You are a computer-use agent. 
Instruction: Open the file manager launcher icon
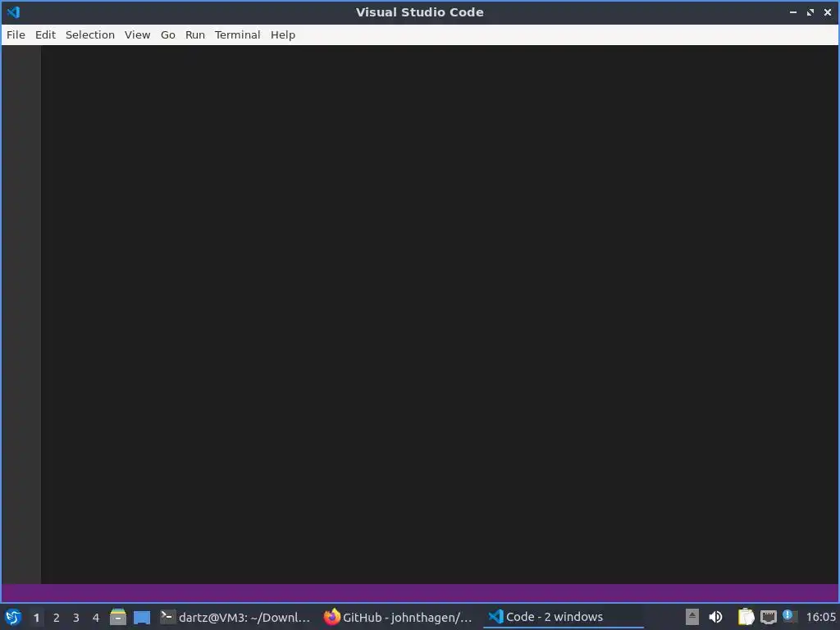pyautogui.click(x=118, y=617)
